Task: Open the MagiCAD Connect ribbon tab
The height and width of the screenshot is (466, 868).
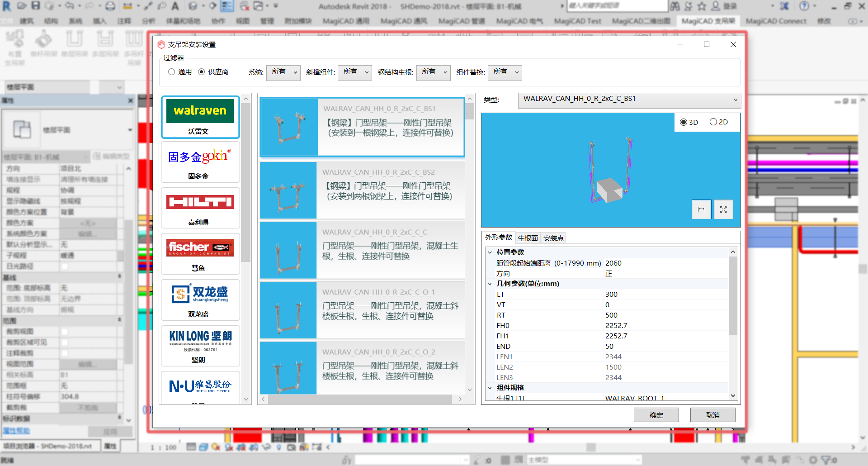Action: coord(776,21)
